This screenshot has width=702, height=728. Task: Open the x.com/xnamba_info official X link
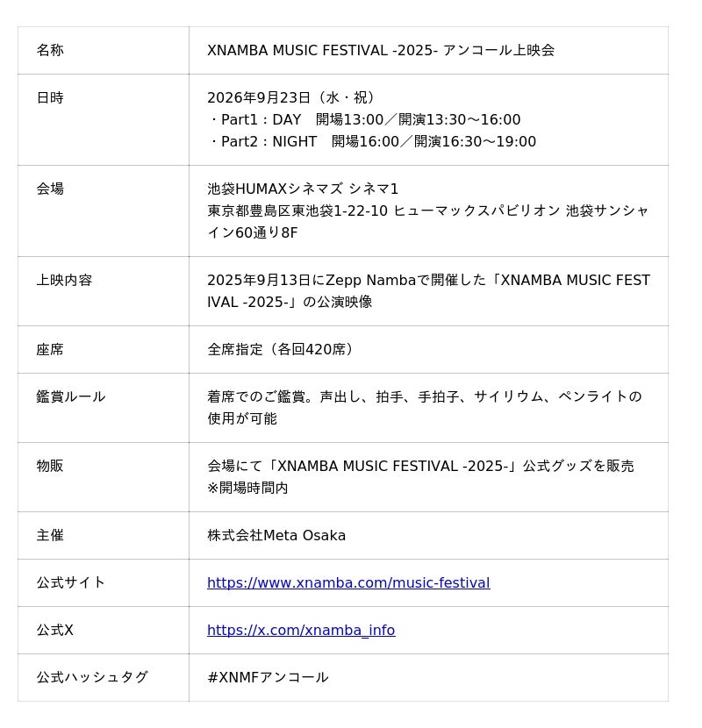click(301, 630)
